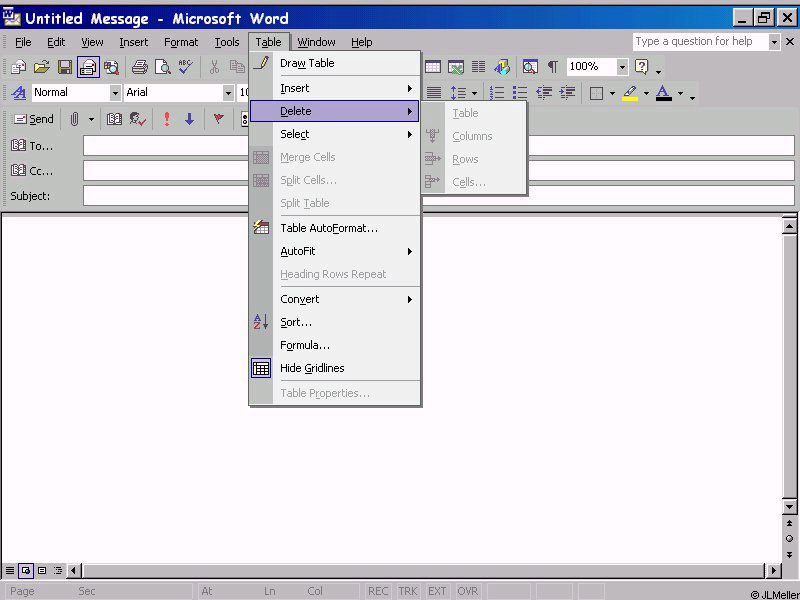The width and height of the screenshot is (800, 600).
Task: Click the Select Browse Object circle button
Action: click(x=789, y=539)
